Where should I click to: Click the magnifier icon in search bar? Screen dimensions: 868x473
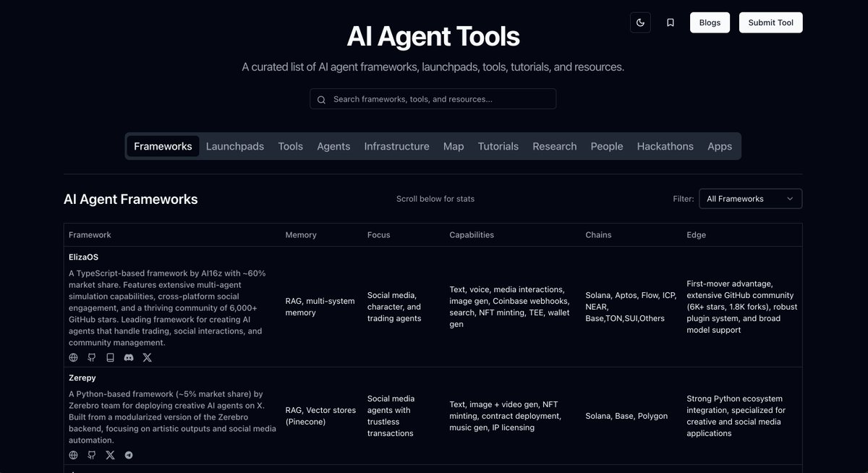click(321, 100)
